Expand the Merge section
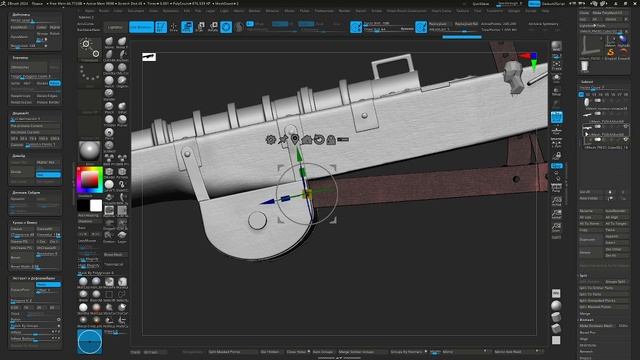 (x=585, y=313)
